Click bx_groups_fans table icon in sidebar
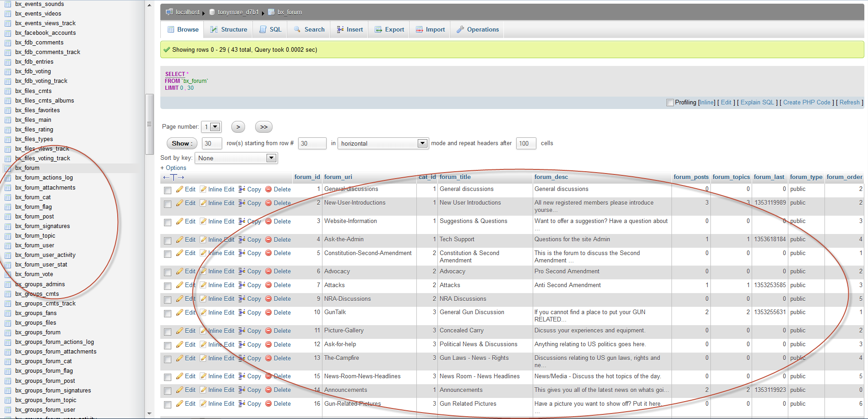The height and width of the screenshot is (419, 868). point(8,313)
